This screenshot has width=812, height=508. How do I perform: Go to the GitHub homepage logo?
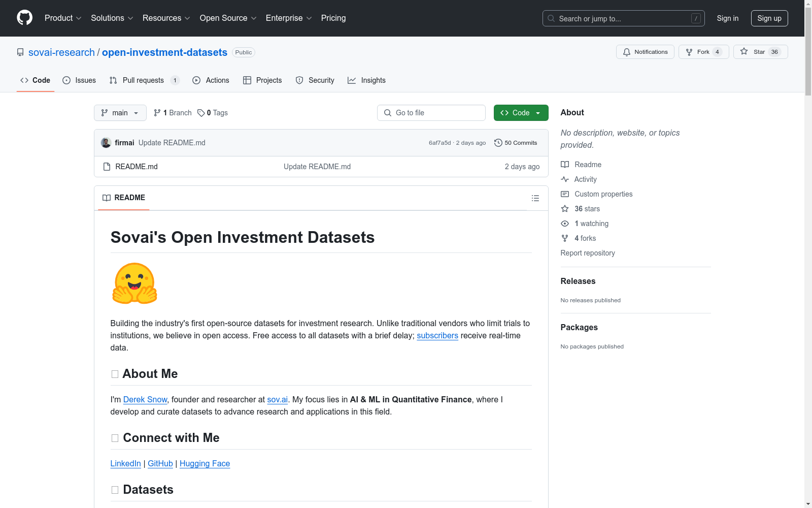pos(24,18)
